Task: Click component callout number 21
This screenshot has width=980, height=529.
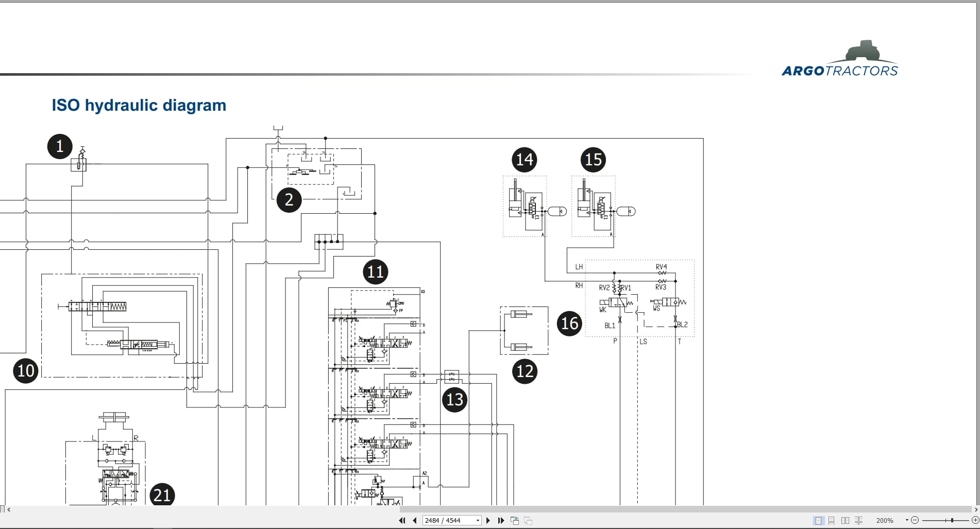Action: (x=162, y=495)
